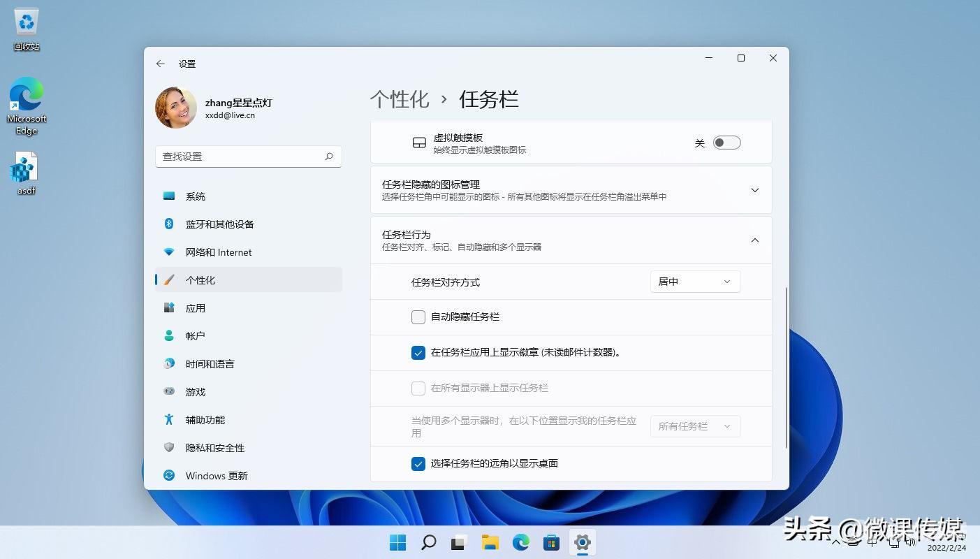Viewport: 980px width, 559px height.
Task: Toggle the 虚拟触摸板 switch on
Action: [x=726, y=143]
